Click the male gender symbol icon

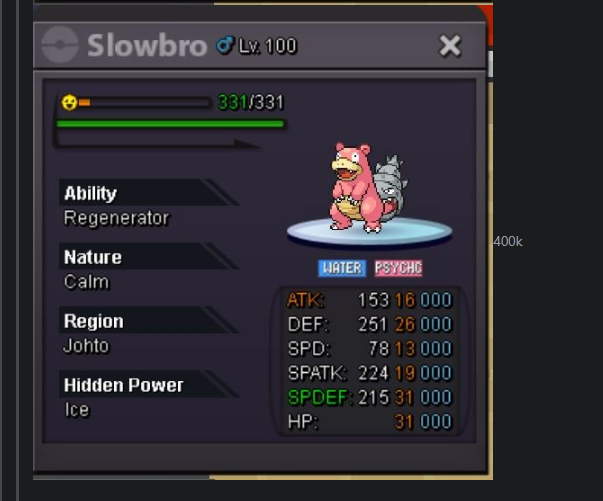(x=225, y=45)
